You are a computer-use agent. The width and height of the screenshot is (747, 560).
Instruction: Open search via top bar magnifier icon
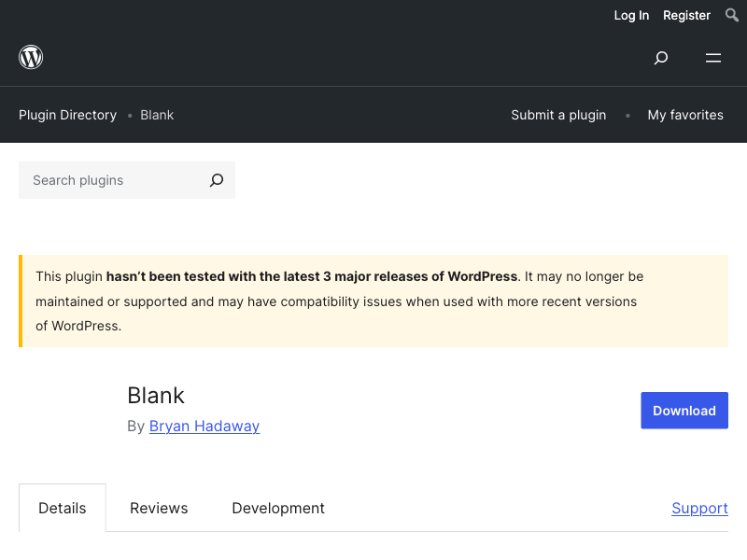(732, 15)
